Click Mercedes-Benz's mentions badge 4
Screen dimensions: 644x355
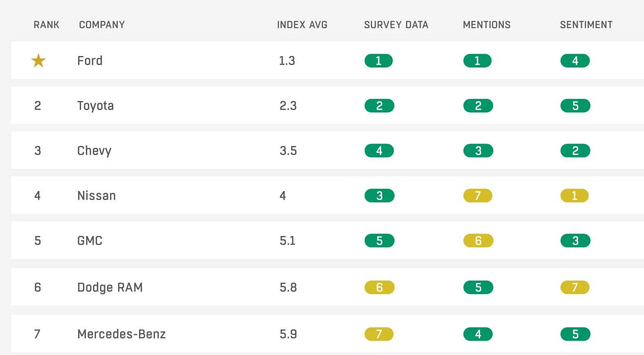click(478, 334)
